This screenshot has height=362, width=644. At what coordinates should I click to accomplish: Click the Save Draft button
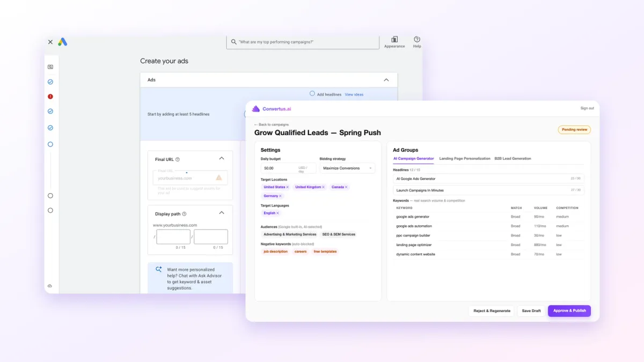pos(531,311)
